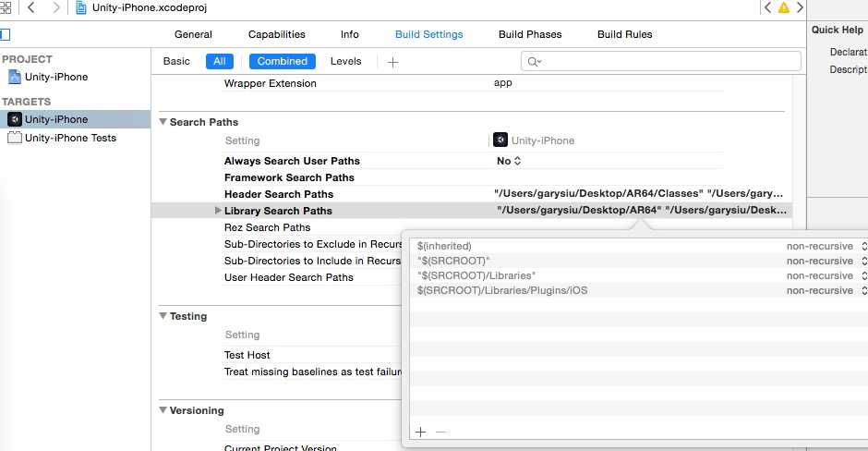The height and width of the screenshot is (451, 868).
Task: Select the "$(SRCROOT)" path entry
Action: (453, 261)
